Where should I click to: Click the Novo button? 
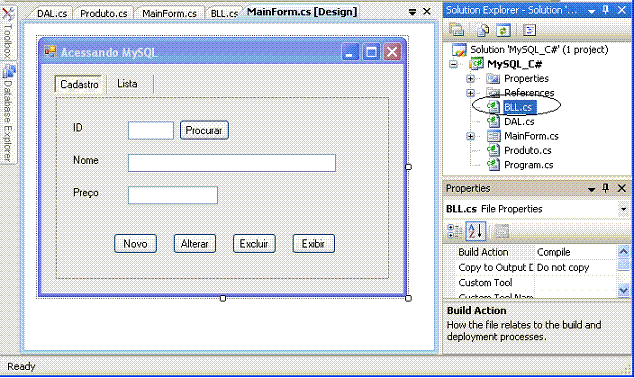tap(135, 244)
